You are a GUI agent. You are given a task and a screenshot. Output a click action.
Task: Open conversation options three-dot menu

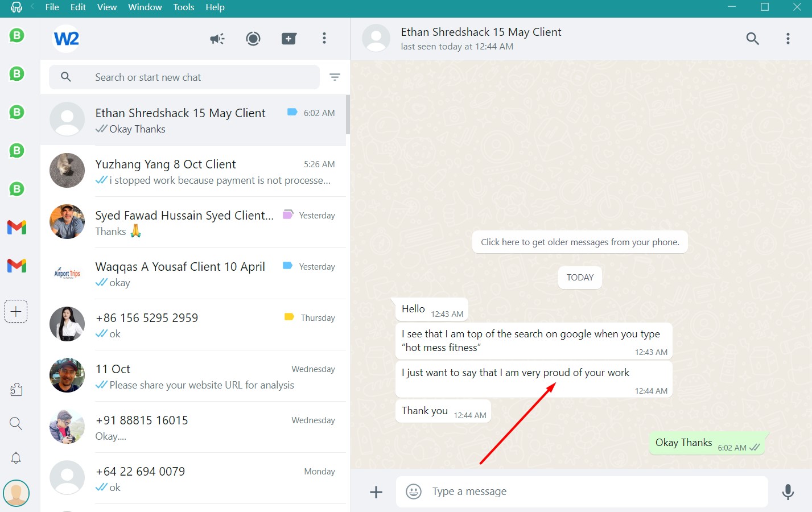click(788, 39)
